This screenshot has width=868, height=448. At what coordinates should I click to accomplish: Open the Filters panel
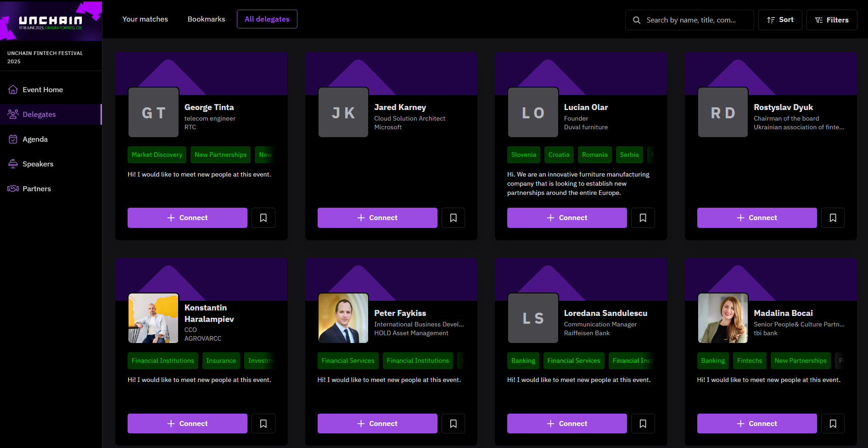tap(832, 20)
